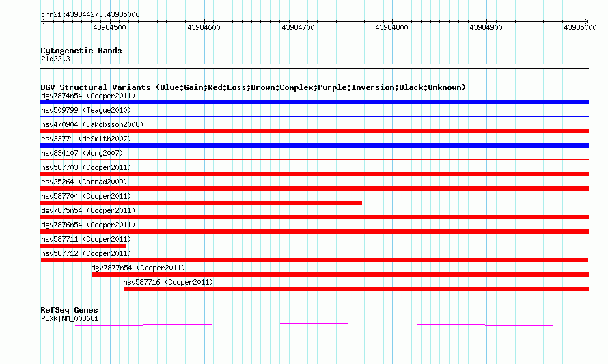Select the 43984500 ruler position label
608x364 pixels.
pyautogui.click(x=109, y=27)
